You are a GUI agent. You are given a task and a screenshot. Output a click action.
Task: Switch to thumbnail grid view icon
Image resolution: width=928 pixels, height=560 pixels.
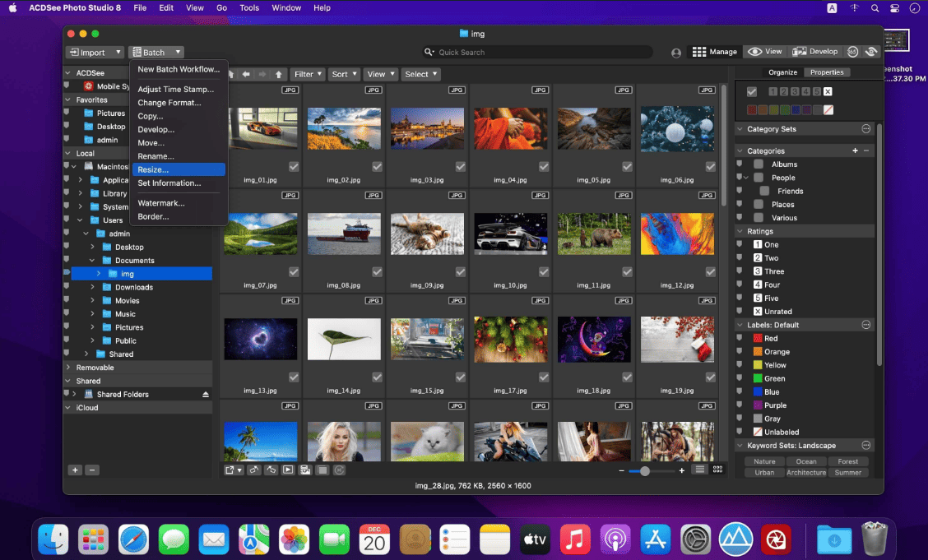717,470
